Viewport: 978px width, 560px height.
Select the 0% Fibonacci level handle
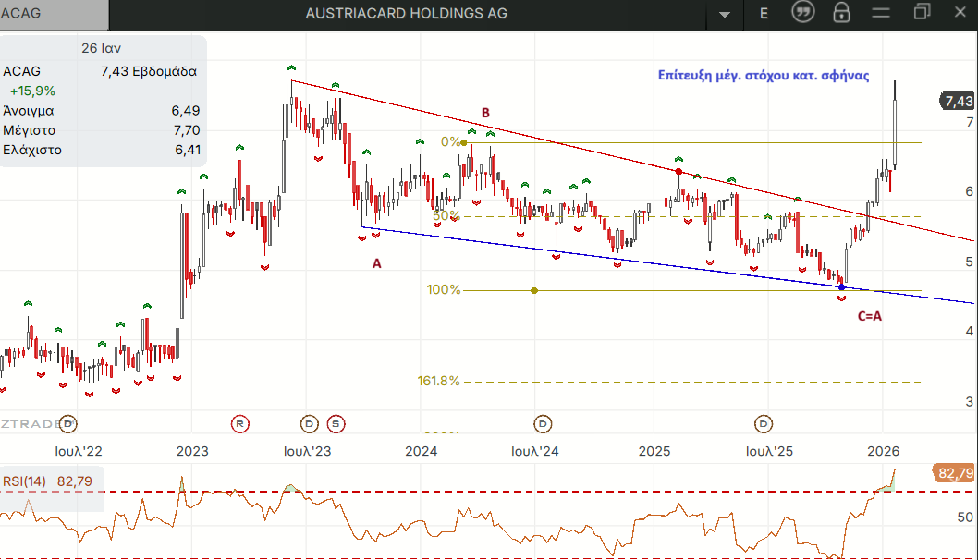463,143
